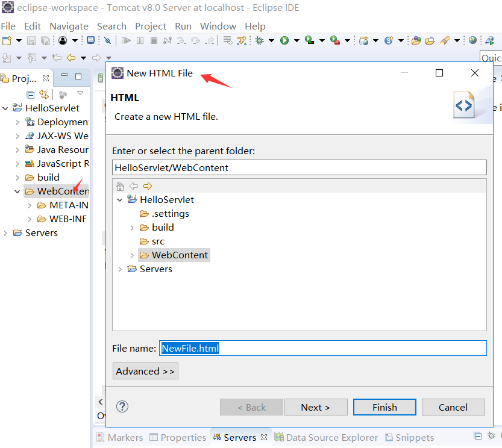The width and height of the screenshot is (502, 448).
Task: Toggle Link with Editor in Project Explorer
Action: coord(44,95)
